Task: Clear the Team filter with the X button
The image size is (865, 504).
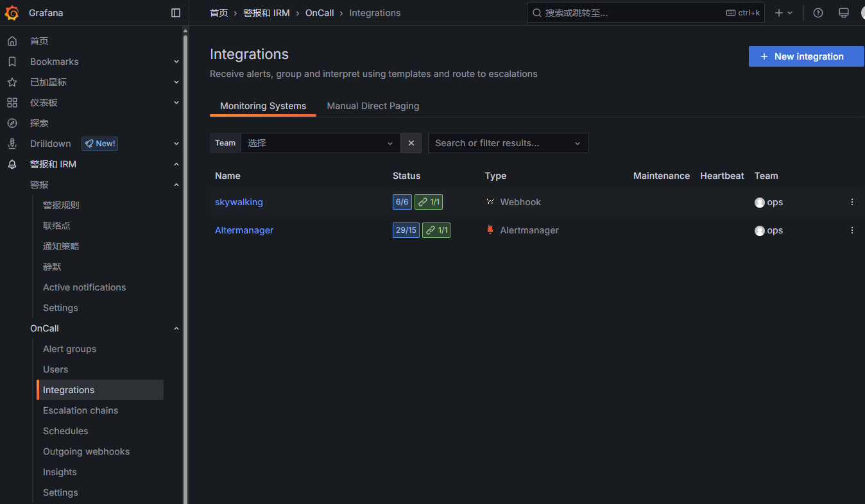Action: pyautogui.click(x=411, y=143)
